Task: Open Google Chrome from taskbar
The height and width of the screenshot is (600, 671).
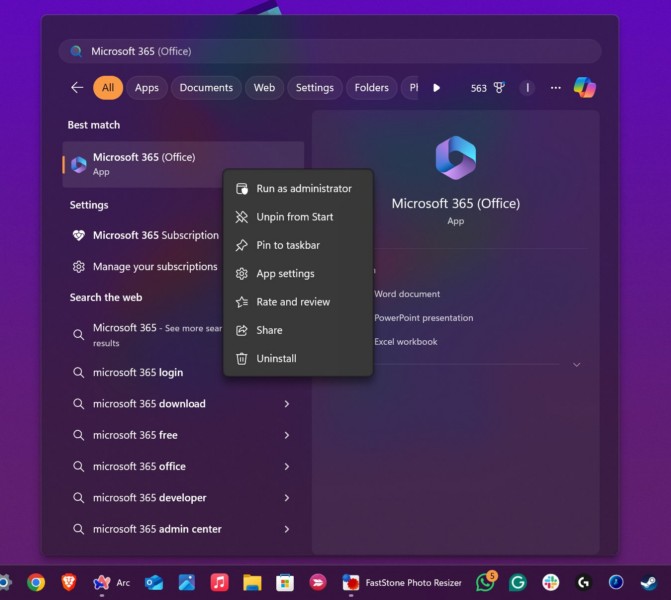Action: click(36, 582)
